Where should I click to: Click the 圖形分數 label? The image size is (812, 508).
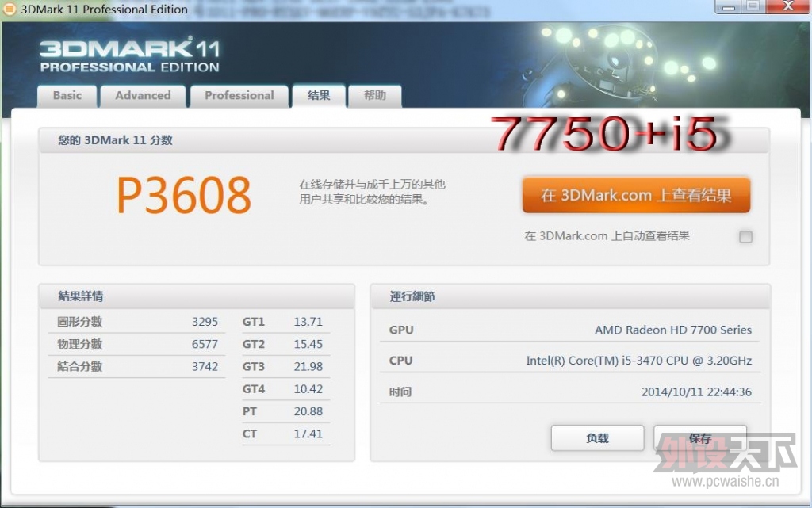pos(80,322)
